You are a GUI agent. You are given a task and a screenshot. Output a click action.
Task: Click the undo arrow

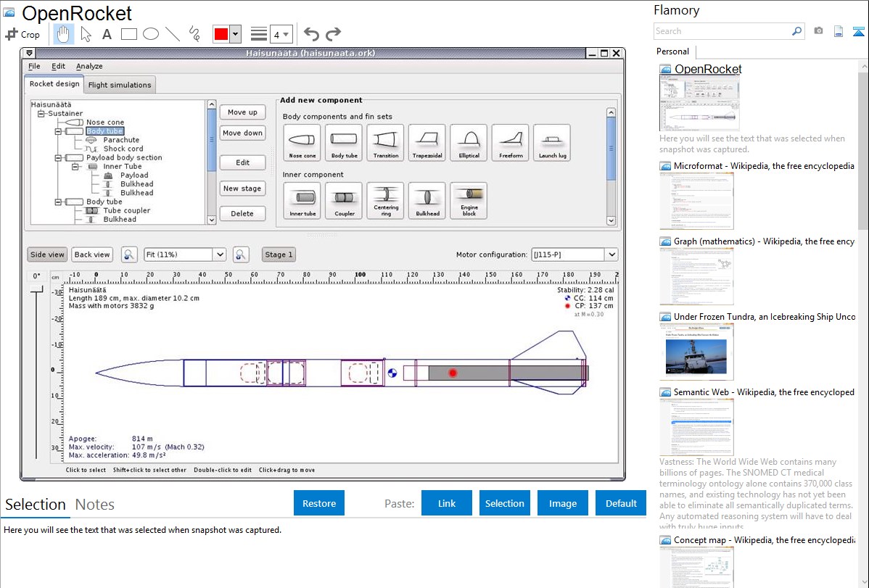311,34
